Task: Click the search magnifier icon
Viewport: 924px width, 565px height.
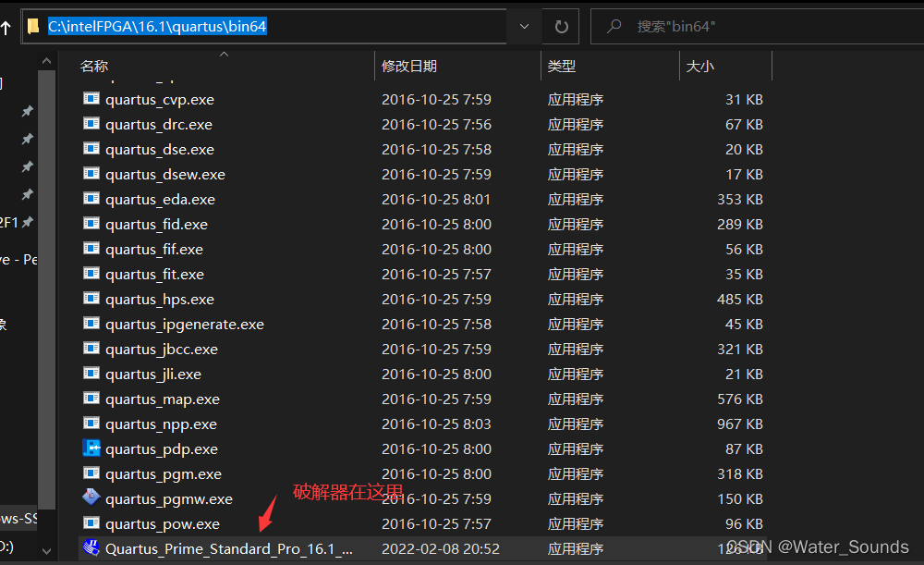Action: [x=614, y=27]
